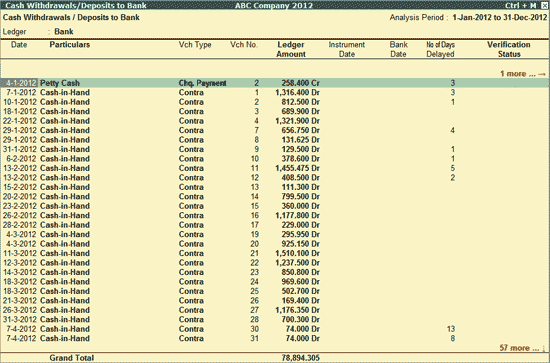This screenshot has height=363, width=550.
Task: Click the Ledger Amount column header
Action: point(291,49)
